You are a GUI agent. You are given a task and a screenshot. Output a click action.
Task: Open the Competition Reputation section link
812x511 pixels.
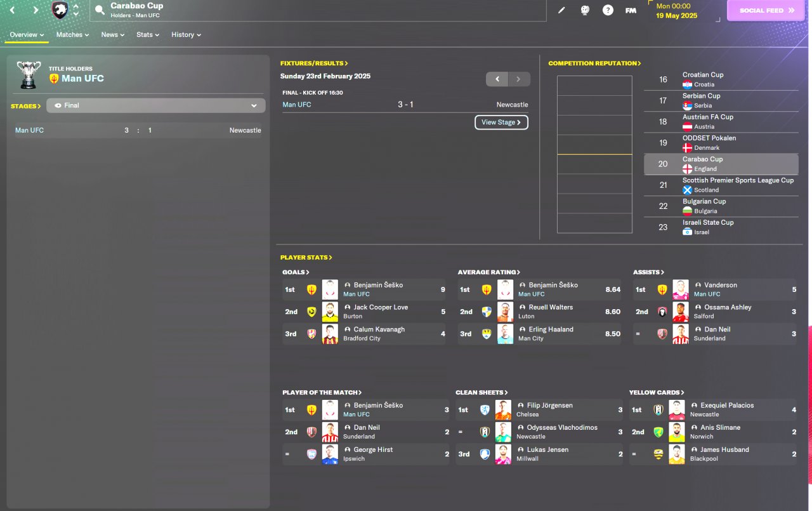pos(594,63)
